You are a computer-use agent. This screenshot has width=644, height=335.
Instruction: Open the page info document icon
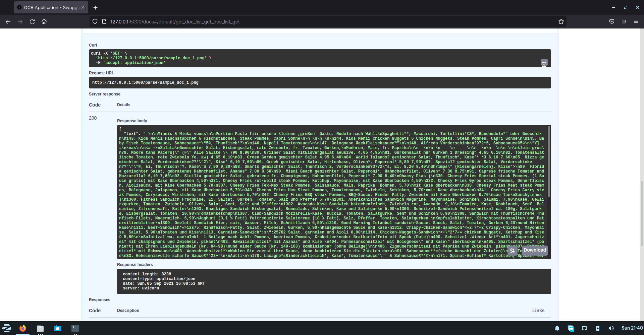pyautogui.click(x=104, y=21)
